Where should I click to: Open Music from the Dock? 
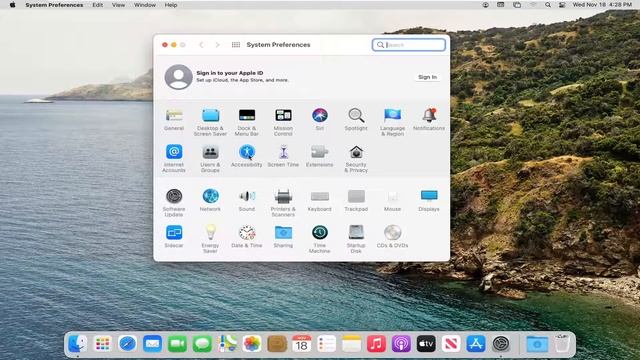click(376, 344)
